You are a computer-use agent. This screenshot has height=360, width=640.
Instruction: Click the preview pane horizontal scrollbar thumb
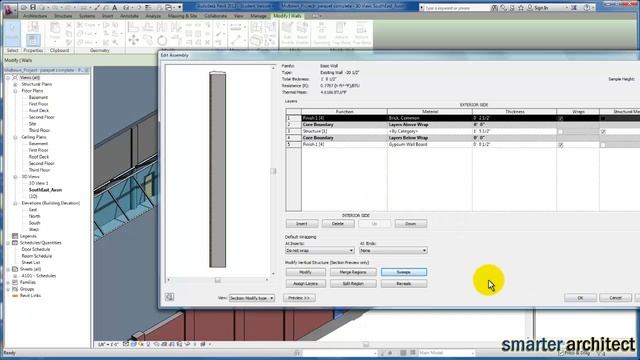(x=218, y=280)
